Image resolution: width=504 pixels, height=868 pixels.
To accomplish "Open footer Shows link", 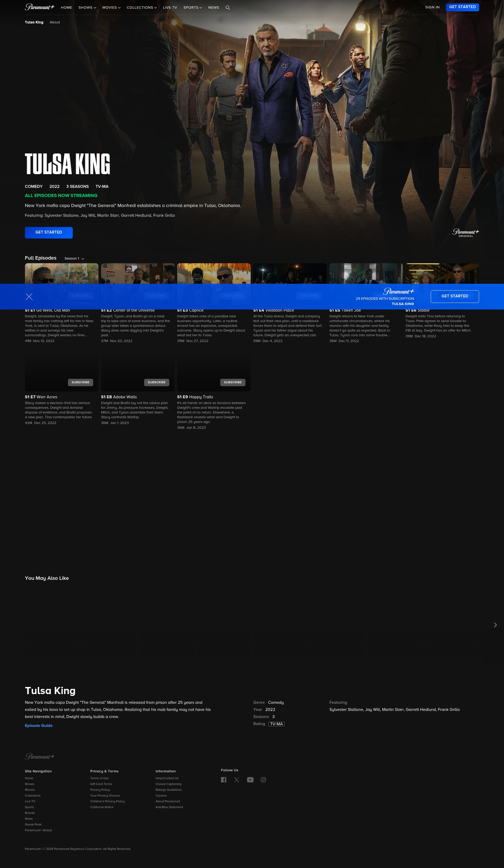I will (29, 784).
